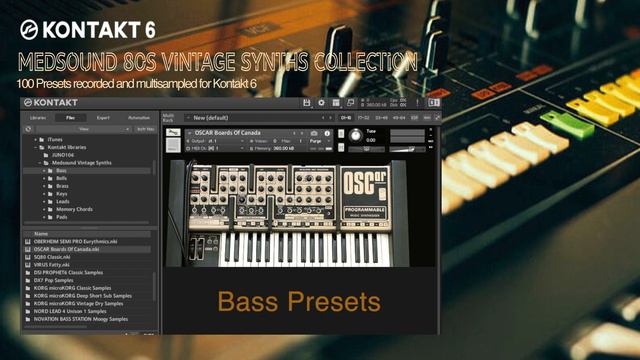Screen dimensions: 640x360
Task: Collapse OSCAR instrument header arrow
Action: point(189,133)
